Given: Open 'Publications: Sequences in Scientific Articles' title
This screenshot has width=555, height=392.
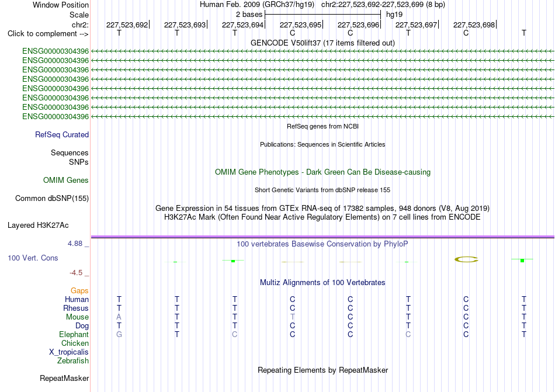Looking at the screenshot, I should point(322,144).
